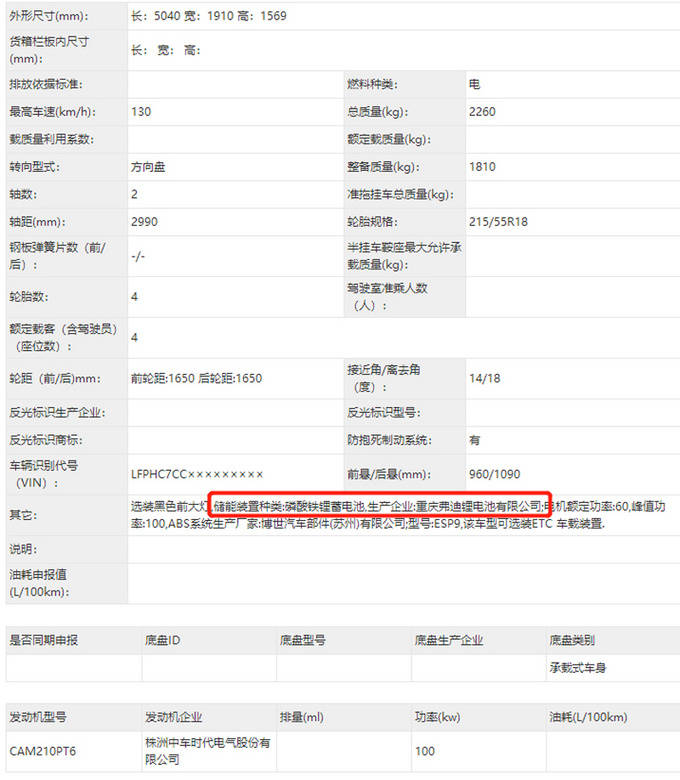
Task: Click the 额定载质量(kg) label
Action: click(389, 139)
